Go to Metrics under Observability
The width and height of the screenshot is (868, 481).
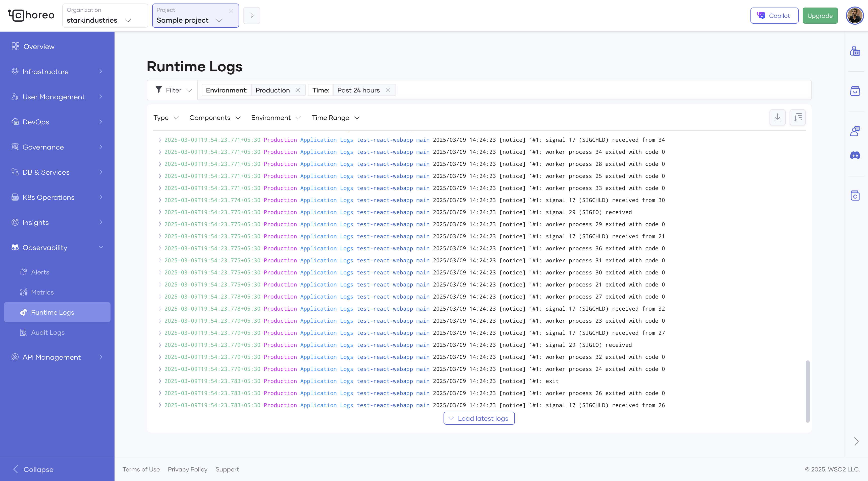click(42, 292)
